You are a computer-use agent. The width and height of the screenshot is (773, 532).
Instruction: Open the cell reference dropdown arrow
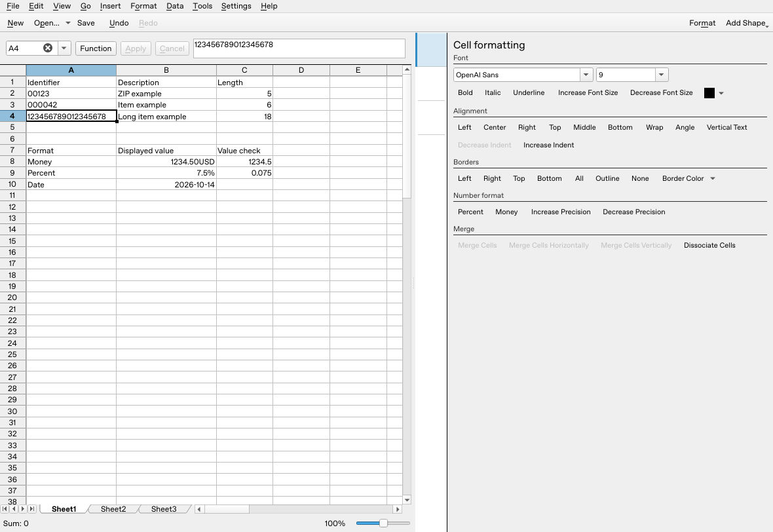tap(64, 48)
